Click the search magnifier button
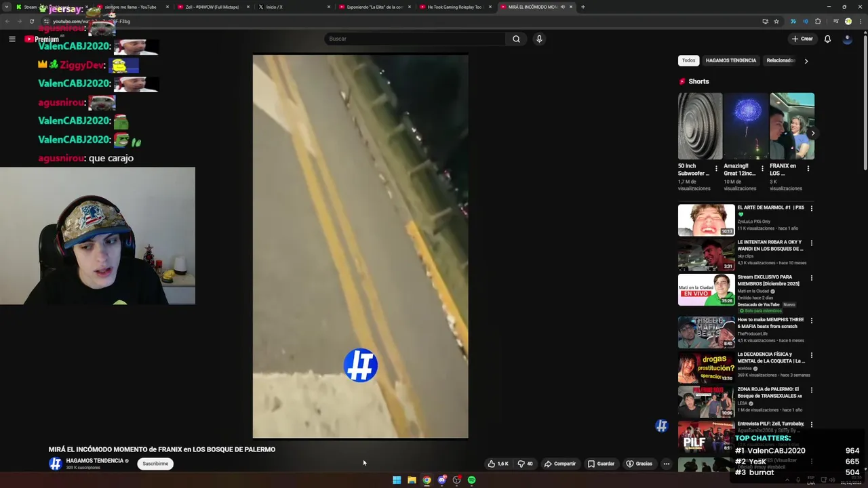The height and width of the screenshot is (488, 868). point(516,39)
